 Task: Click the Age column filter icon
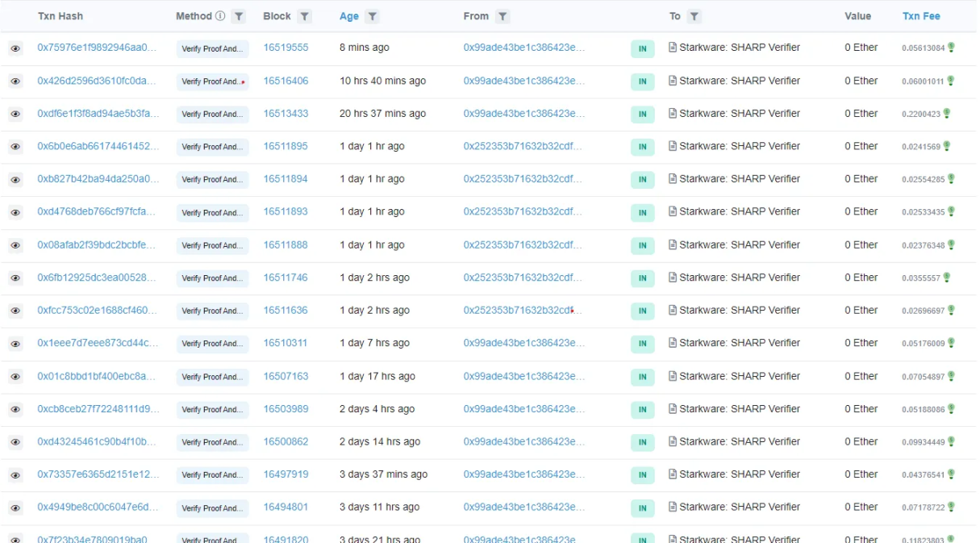pos(372,16)
